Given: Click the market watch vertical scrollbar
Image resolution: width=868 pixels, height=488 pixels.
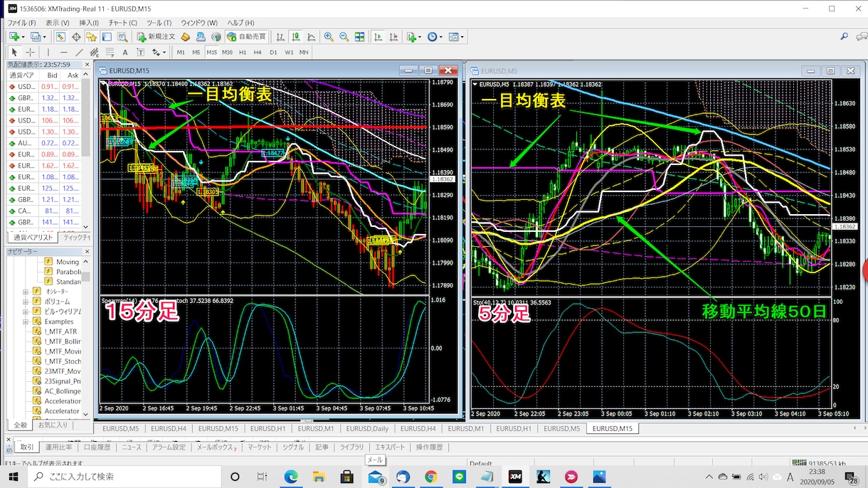Looking at the screenshot, I should coord(86,149).
